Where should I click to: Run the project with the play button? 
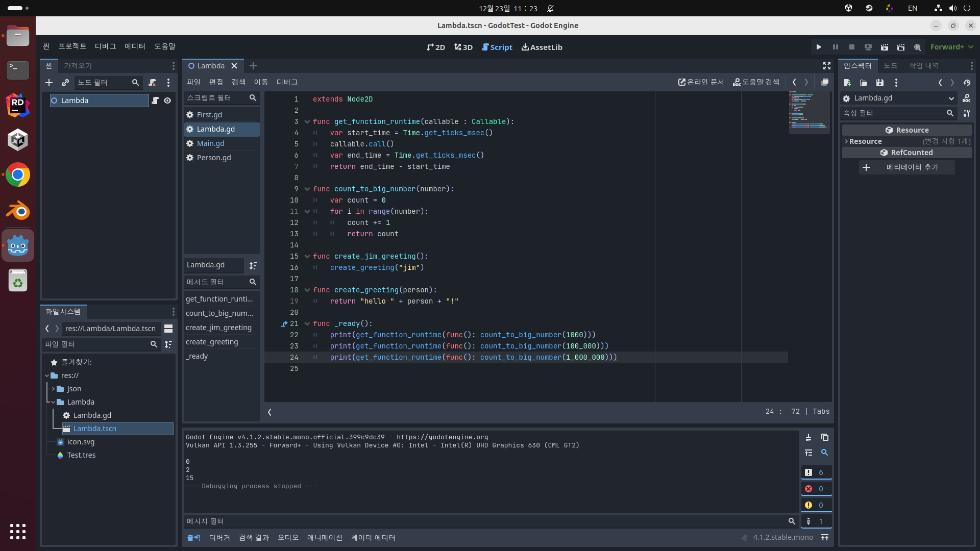tap(819, 47)
